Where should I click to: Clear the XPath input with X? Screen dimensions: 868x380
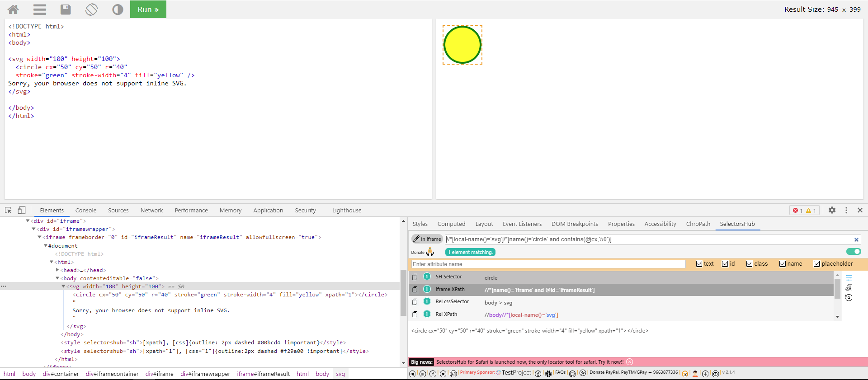pos(856,239)
